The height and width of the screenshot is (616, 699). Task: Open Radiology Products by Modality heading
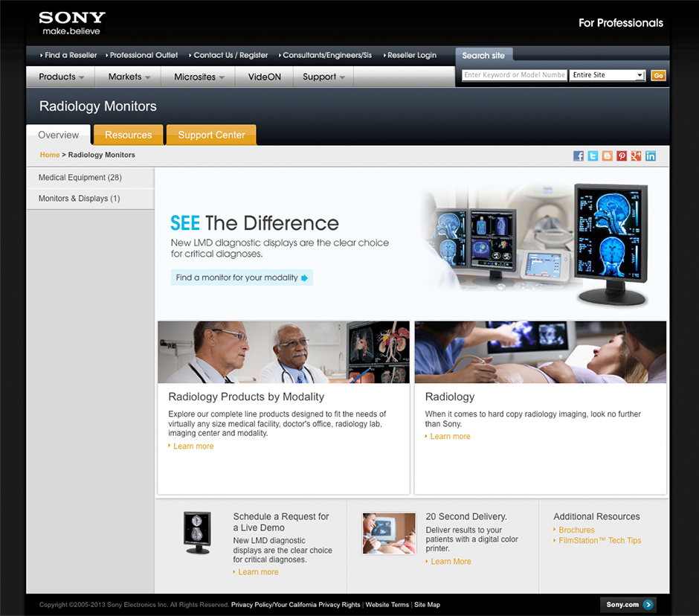[x=246, y=397]
